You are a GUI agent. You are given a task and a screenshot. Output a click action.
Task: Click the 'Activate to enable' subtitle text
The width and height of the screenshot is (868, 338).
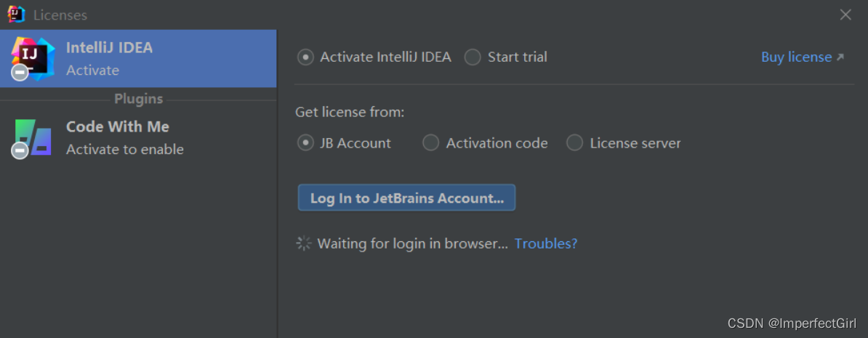click(x=124, y=150)
